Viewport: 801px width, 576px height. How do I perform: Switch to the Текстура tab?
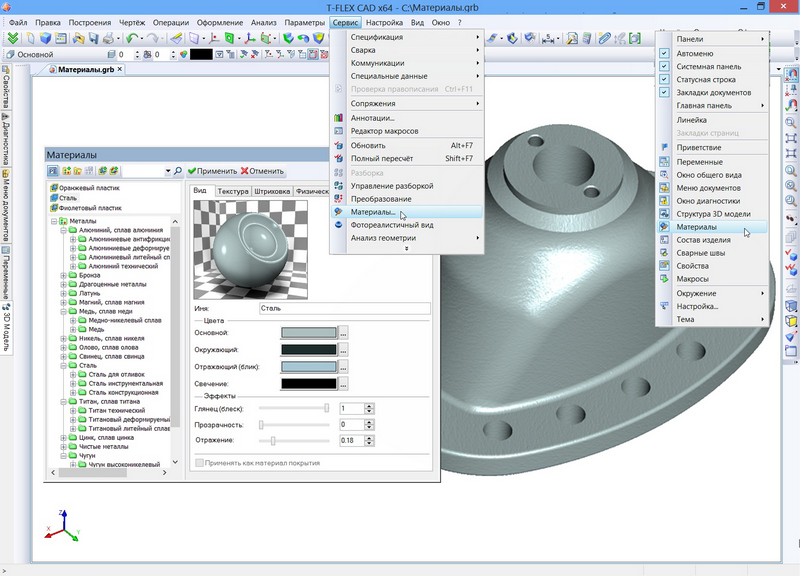[233, 190]
